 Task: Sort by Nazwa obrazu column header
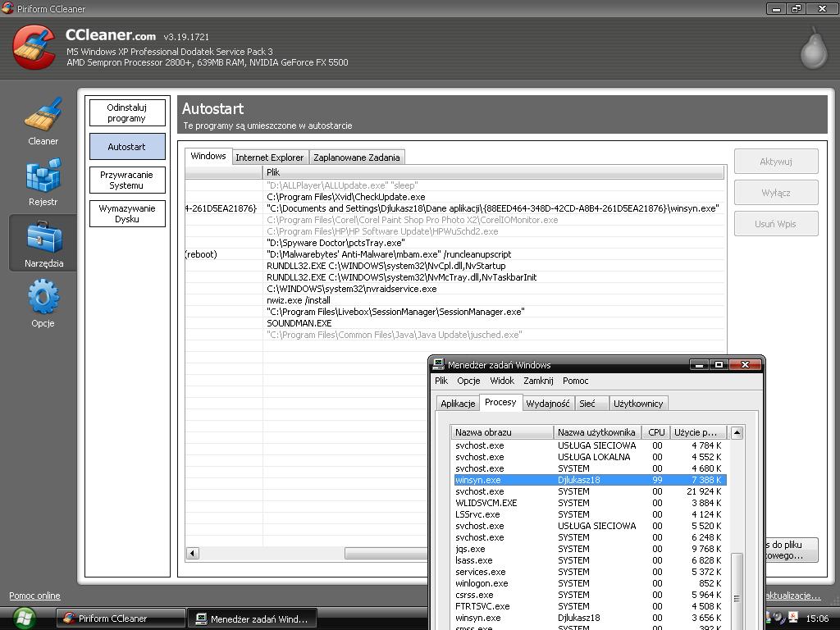click(502, 432)
